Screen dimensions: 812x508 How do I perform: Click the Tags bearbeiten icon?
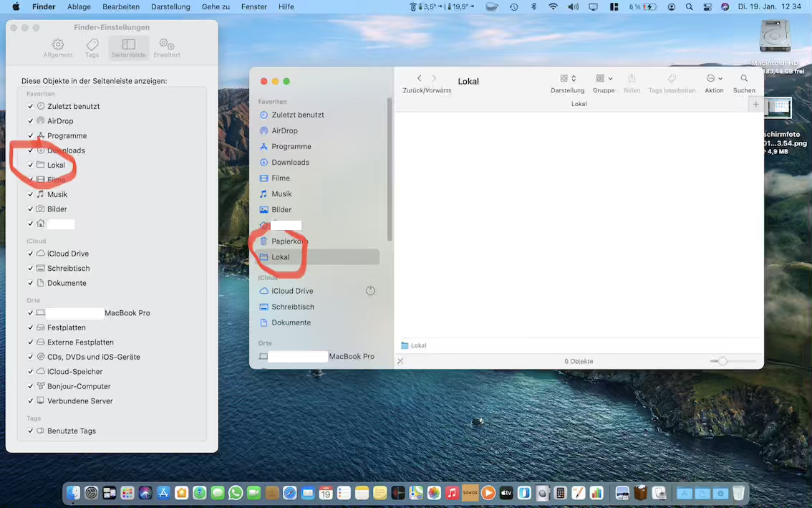point(672,79)
